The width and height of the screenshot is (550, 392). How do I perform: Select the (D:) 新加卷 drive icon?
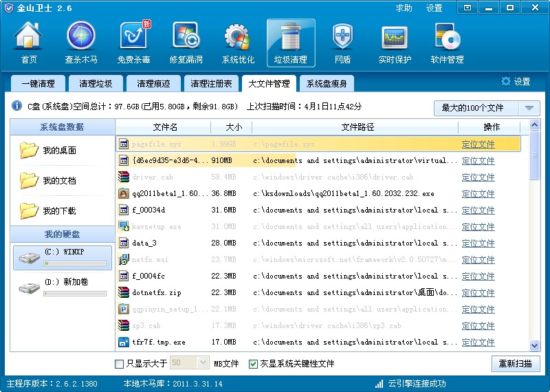[29, 288]
